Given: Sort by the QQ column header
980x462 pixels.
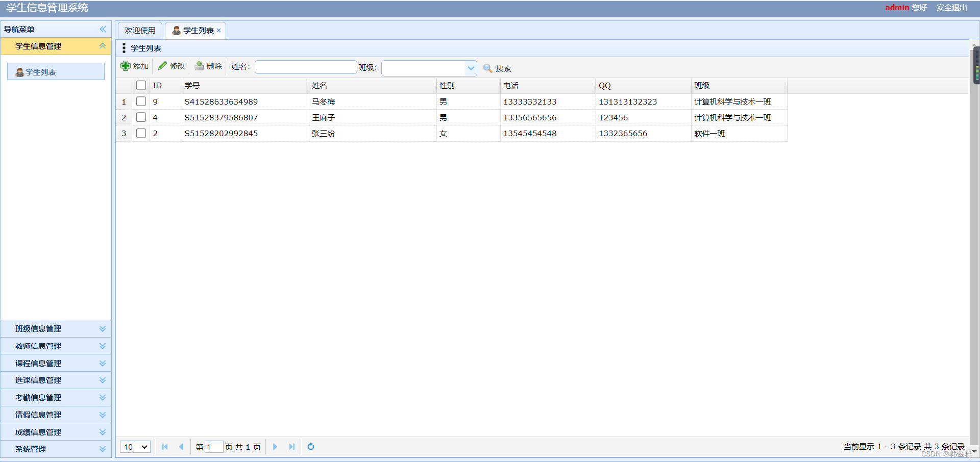Looking at the screenshot, I should pyautogui.click(x=644, y=85).
